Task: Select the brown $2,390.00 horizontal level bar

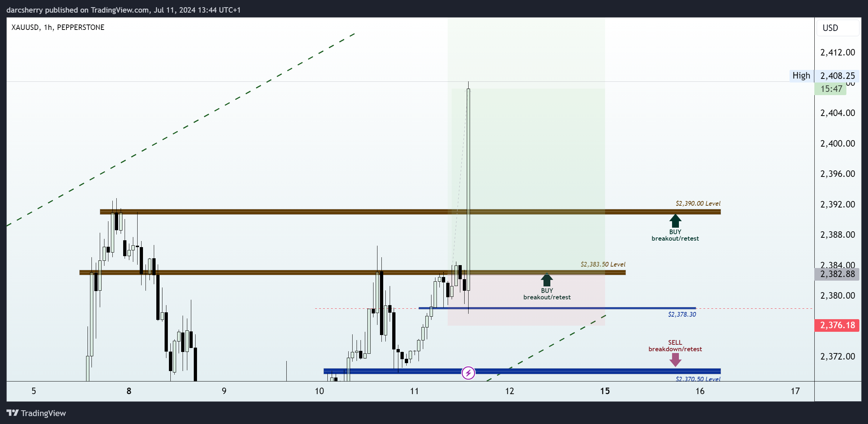Action: click(x=410, y=212)
